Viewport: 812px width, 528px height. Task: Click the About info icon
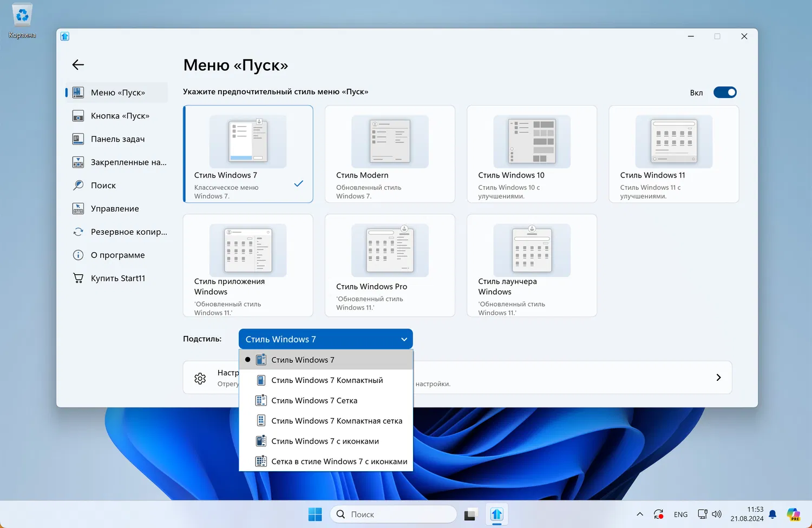pos(78,255)
